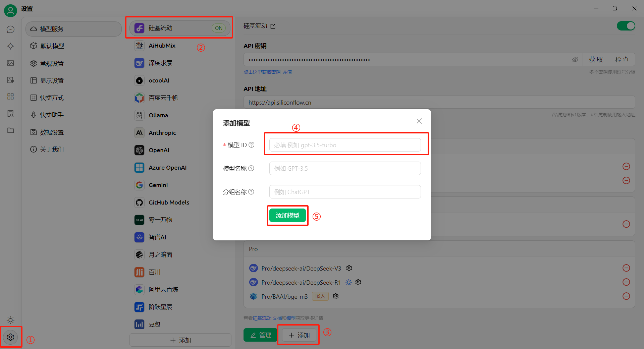
Task: Select the 深度求索 provider
Action: point(180,63)
